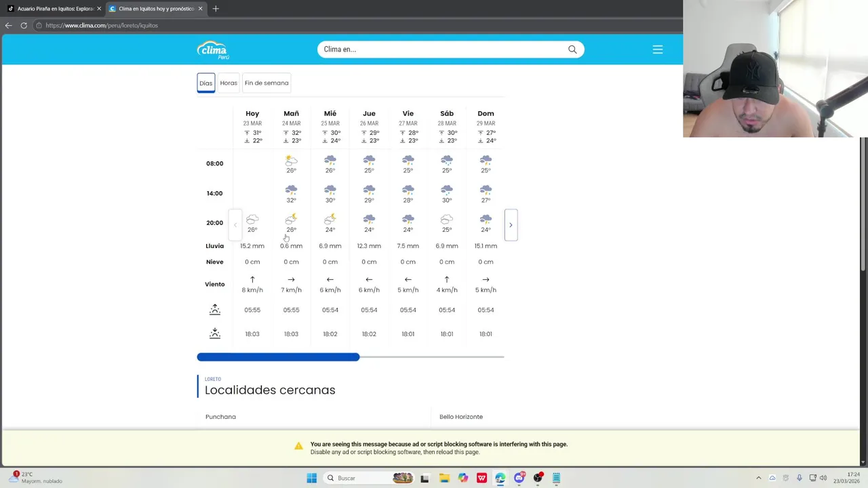Click Hoy sunset time 18:03

252,334
